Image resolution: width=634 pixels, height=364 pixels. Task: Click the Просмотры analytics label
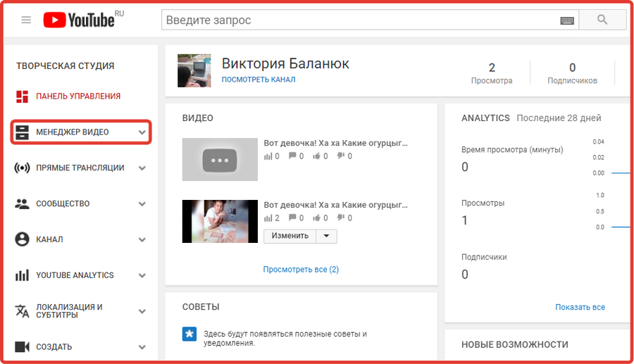(x=483, y=203)
